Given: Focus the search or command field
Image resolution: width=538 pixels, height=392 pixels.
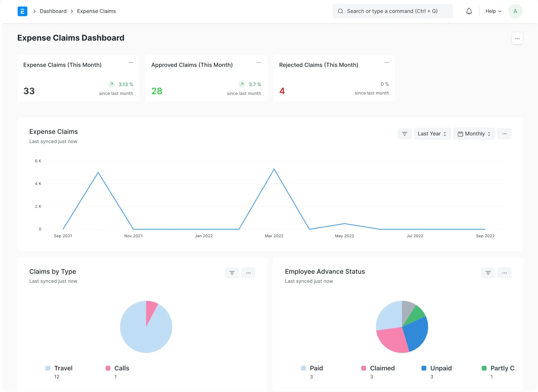Looking at the screenshot, I should coord(392,11).
